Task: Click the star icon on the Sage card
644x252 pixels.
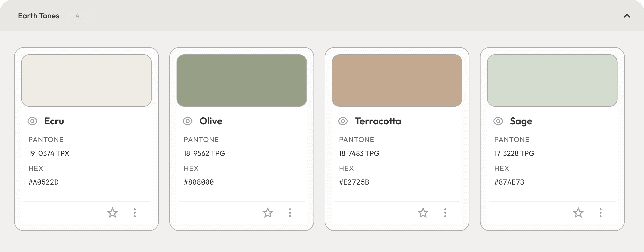Action: (x=578, y=213)
